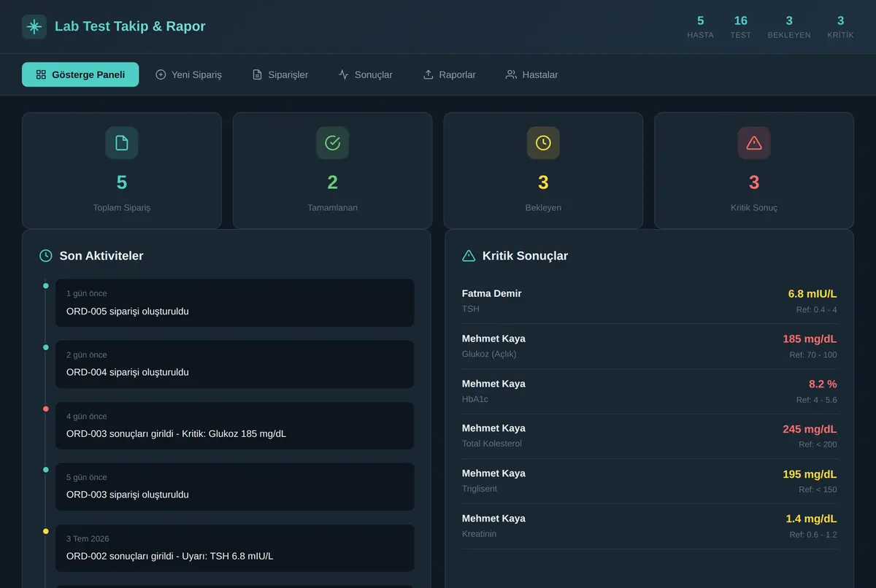Click the Kritik counter in header
876x588 pixels.
pyautogui.click(x=840, y=27)
